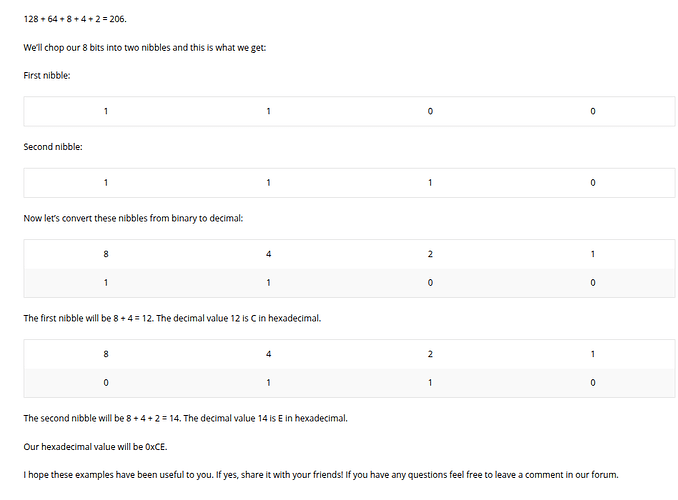Click the 'Second nibble:' label
The image size is (678, 500).
point(53,147)
